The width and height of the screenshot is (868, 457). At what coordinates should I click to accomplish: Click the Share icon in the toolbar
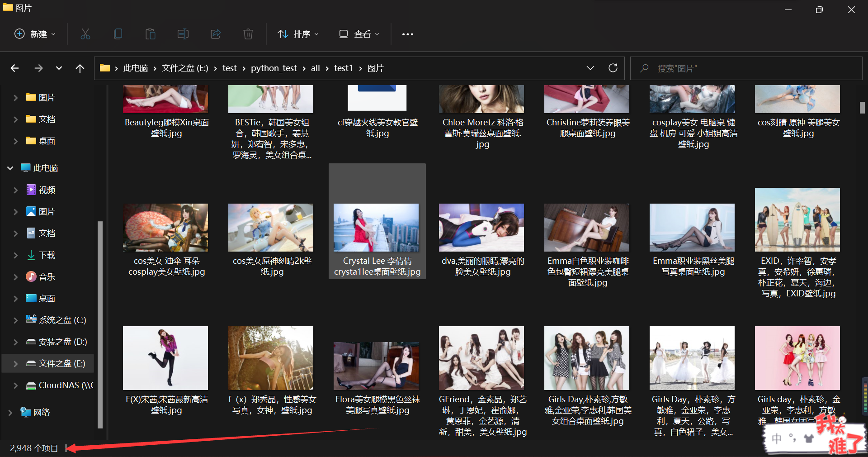pyautogui.click(x=216, y=34)
